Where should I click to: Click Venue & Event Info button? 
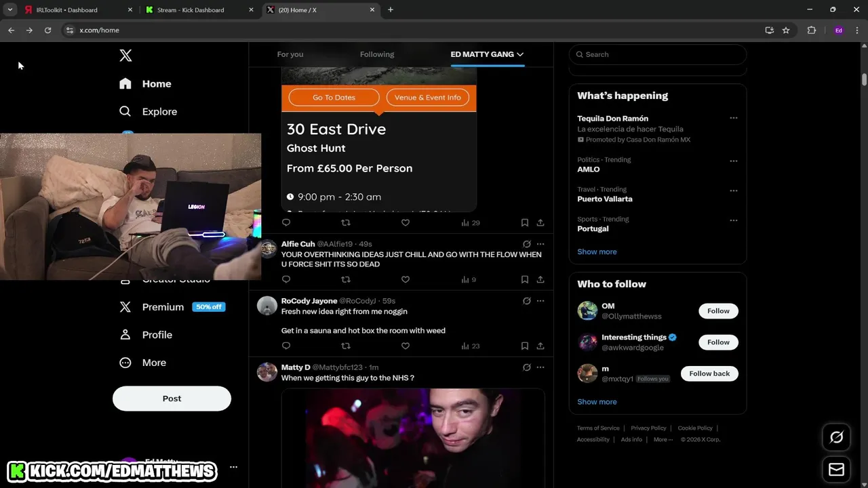pos(427,98)
